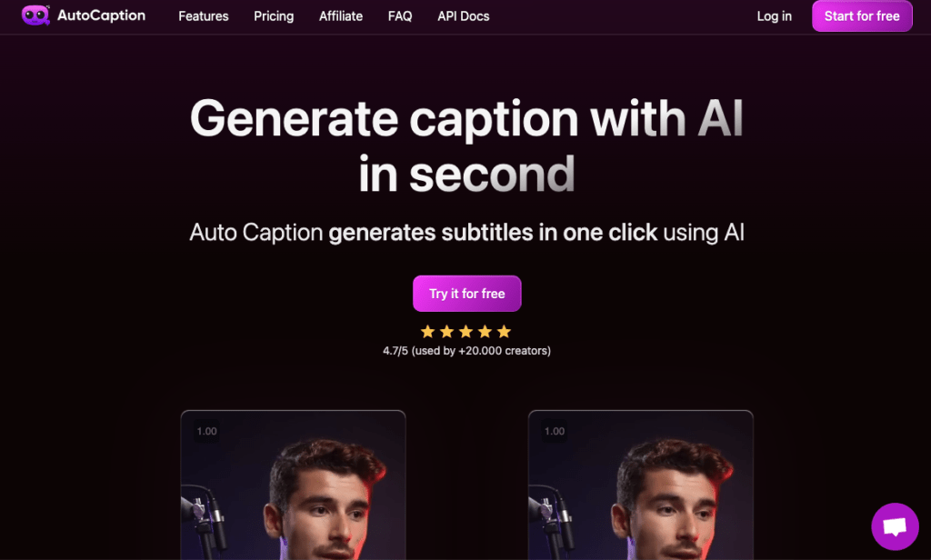This screenshot has width=931, height=560.
Task: Click the 1.00 badge on left video
Action: click(206, 431)
